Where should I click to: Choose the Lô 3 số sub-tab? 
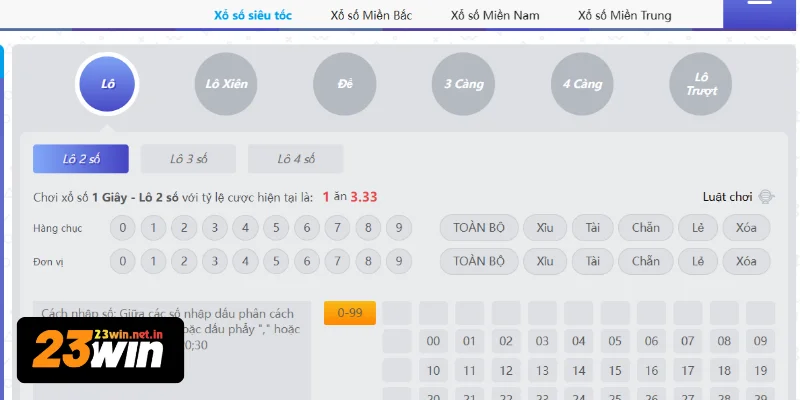coord(188,159)
